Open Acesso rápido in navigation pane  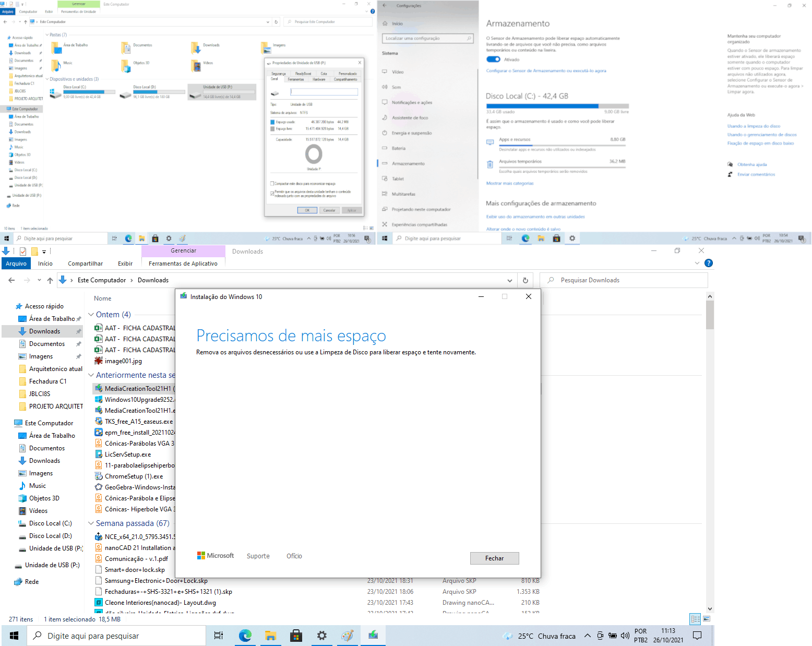pyautogui.click(x=44, y=306)
